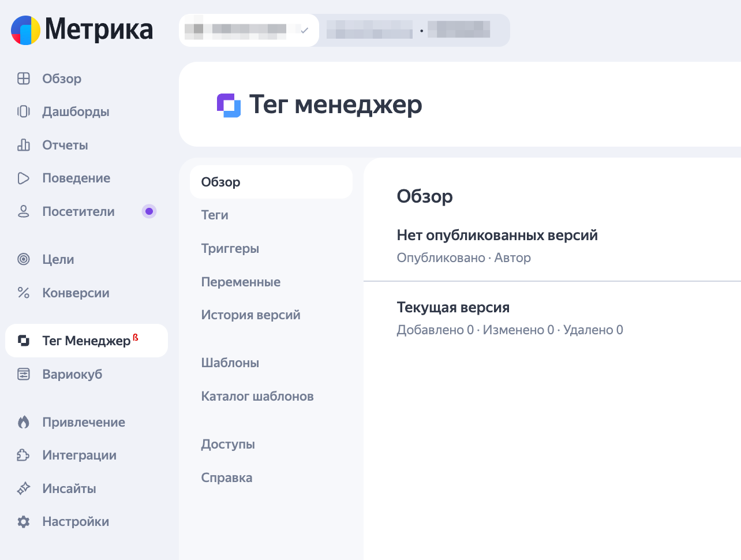Click the Цели target icon
This screenshot has width=741, height=560.
pyautogui.click(x=24, y=259)
